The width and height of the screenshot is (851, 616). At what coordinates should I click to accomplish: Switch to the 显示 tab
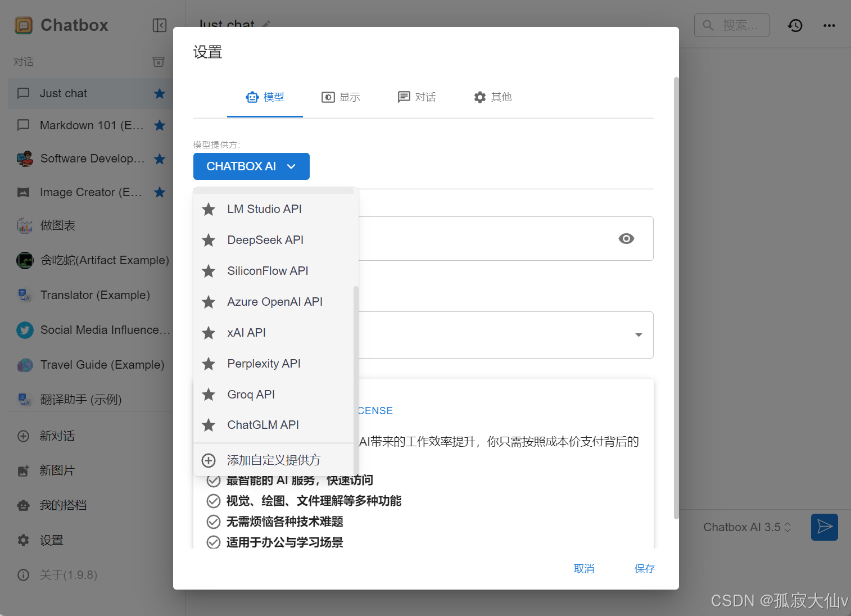click(x=341, y=97)
